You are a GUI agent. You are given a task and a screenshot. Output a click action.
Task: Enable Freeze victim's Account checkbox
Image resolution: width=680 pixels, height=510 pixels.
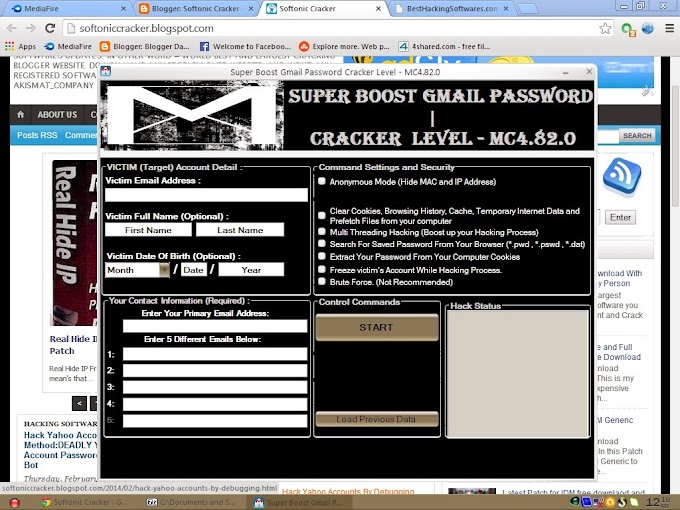click(x=322, y=269)
